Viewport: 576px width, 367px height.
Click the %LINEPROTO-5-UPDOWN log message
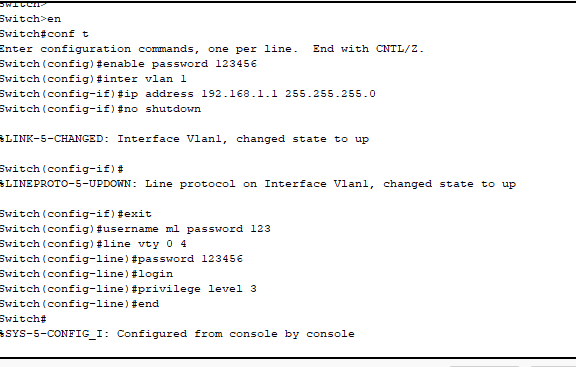click(x=258, y=184)
